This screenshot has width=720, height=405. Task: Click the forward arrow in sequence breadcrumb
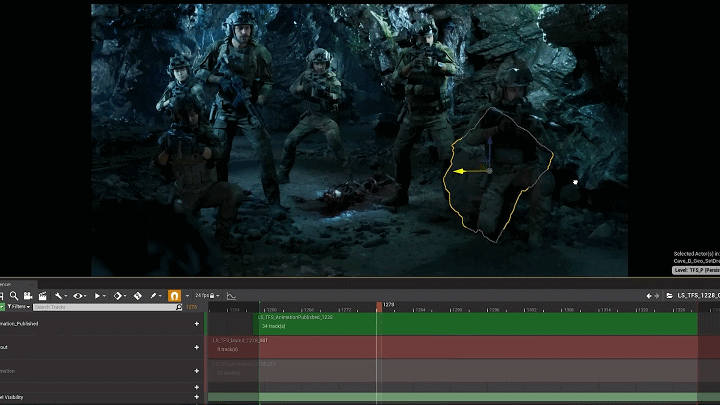click(x=657, y=296)
